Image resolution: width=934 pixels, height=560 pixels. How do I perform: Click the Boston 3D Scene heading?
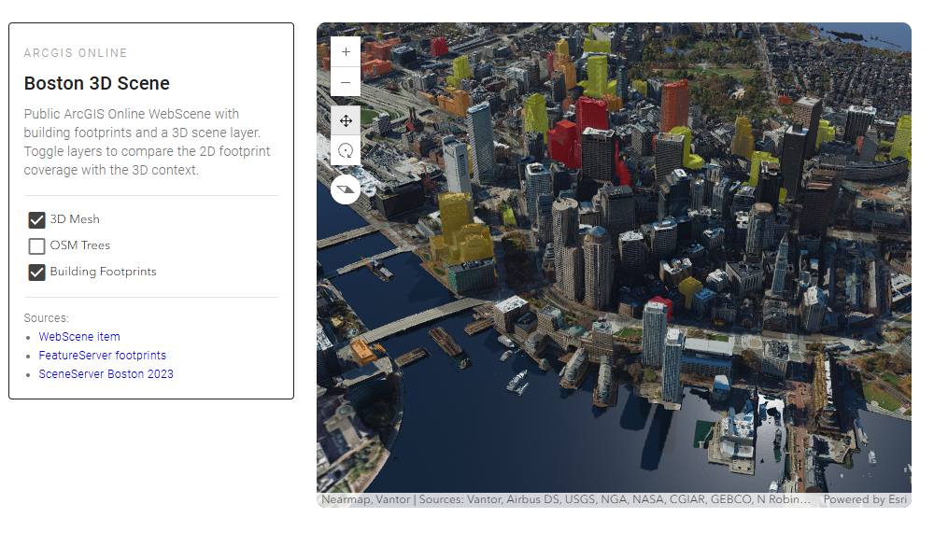[x=96, y=83]
